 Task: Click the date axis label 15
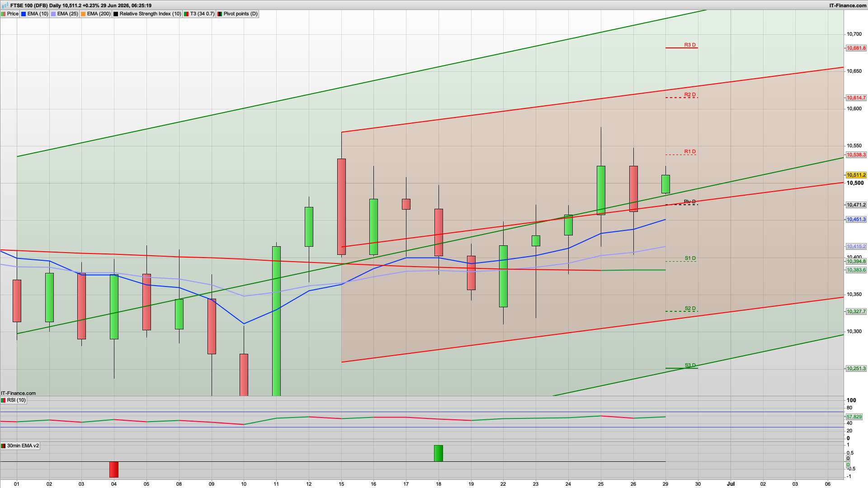[x=341, y=484]
